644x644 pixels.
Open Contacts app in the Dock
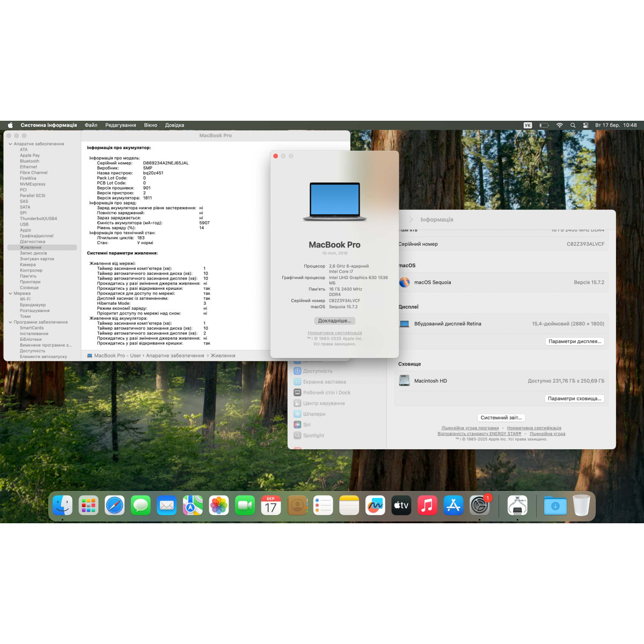(297, 505)
